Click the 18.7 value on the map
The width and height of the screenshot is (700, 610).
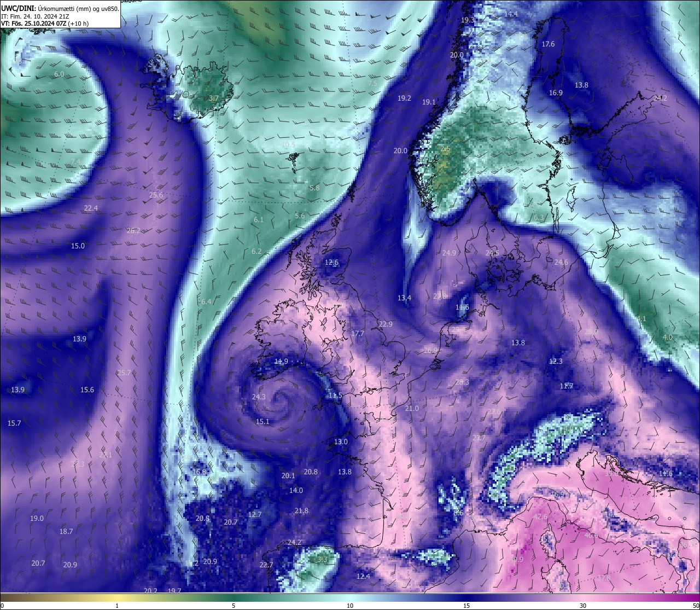(x=66, y=531)
